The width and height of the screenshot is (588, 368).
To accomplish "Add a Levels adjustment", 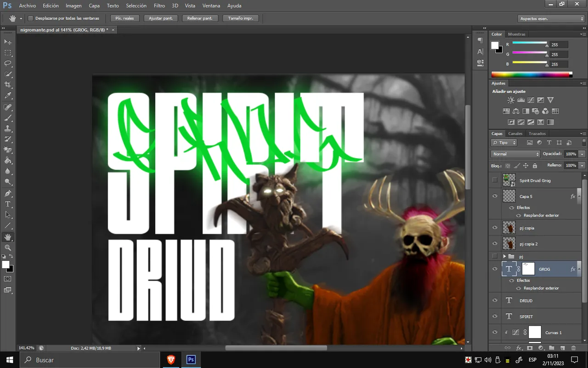I will click(521, 100).
